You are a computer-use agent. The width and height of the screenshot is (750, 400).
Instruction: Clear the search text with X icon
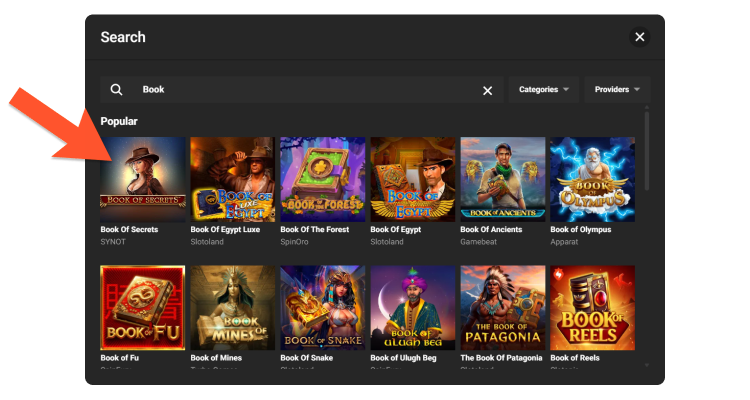pos(488,90)
